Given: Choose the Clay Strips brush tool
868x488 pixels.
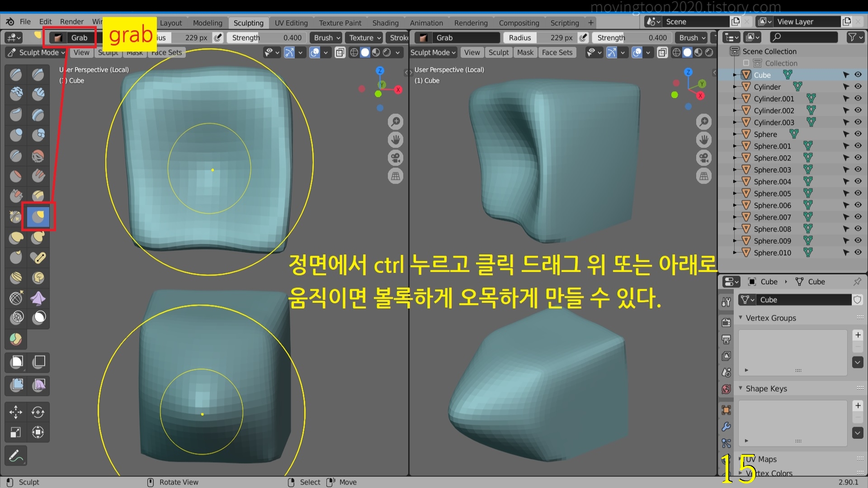Looking at the screenshot, I should [38, 94].
